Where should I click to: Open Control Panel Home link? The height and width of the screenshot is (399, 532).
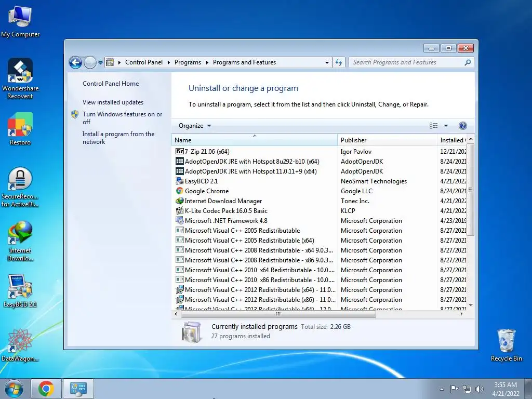(111, 84)
